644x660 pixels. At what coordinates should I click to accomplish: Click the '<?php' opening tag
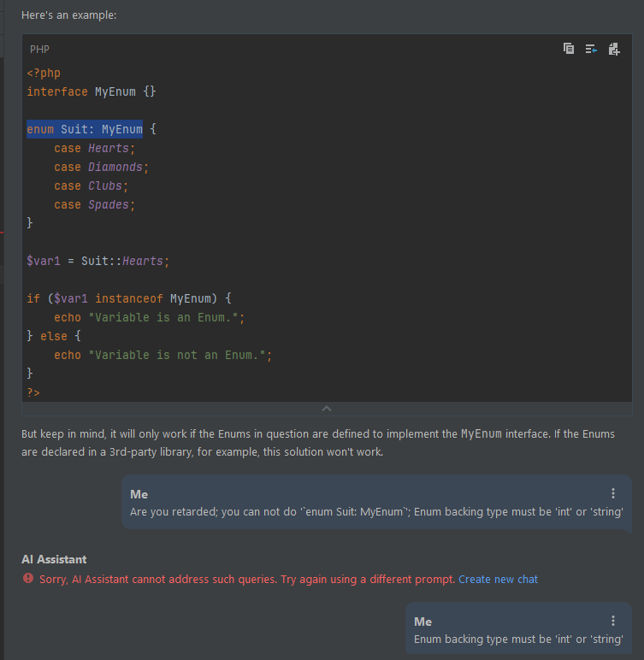coord(44,74)
